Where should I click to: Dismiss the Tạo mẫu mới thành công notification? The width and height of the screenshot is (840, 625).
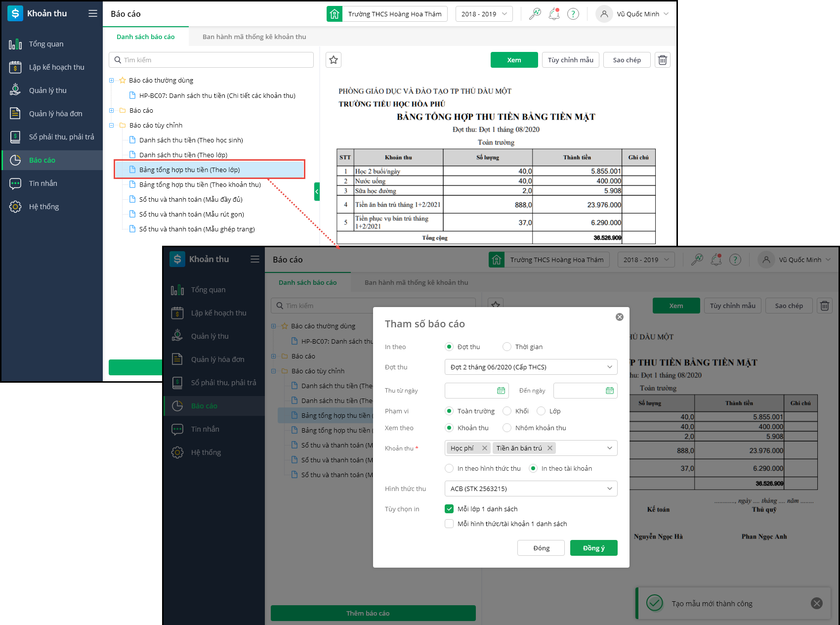pos(817,603)
